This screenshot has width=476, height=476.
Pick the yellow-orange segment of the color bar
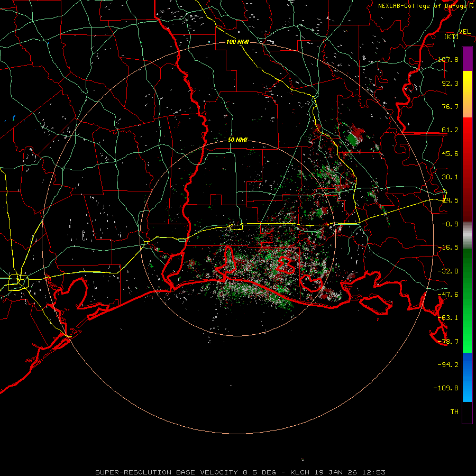(467, 95)
